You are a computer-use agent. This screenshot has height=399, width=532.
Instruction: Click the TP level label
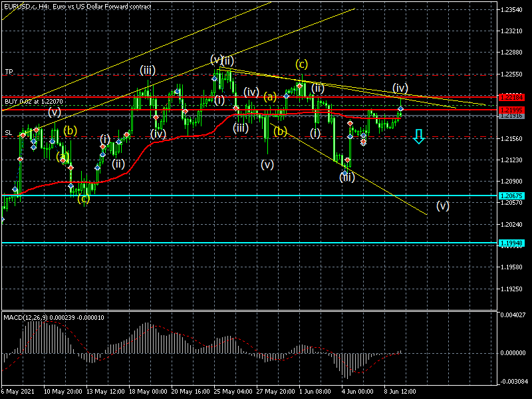(9, 71)
